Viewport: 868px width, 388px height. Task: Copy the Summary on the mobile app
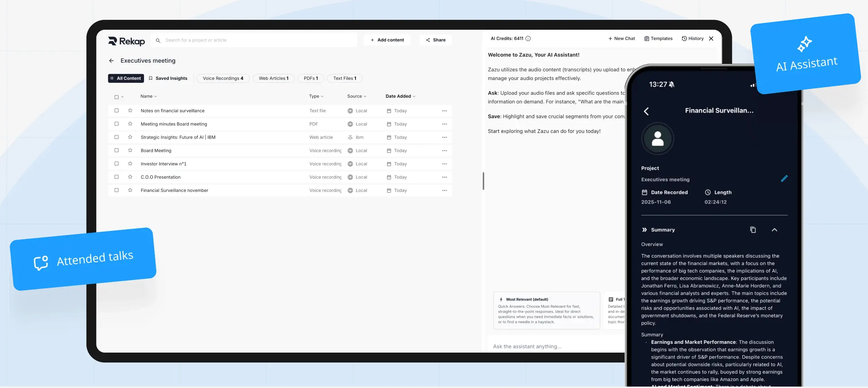(753, 229)
